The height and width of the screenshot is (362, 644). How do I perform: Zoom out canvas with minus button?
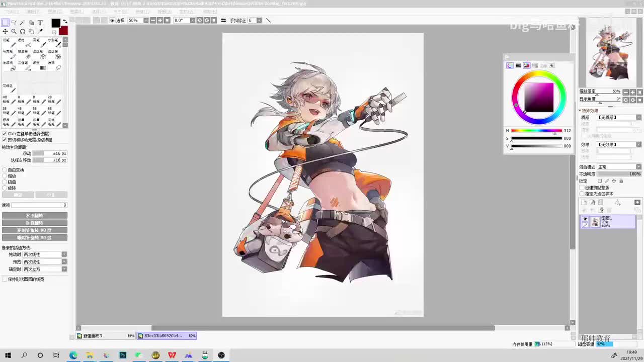(153, 21)
